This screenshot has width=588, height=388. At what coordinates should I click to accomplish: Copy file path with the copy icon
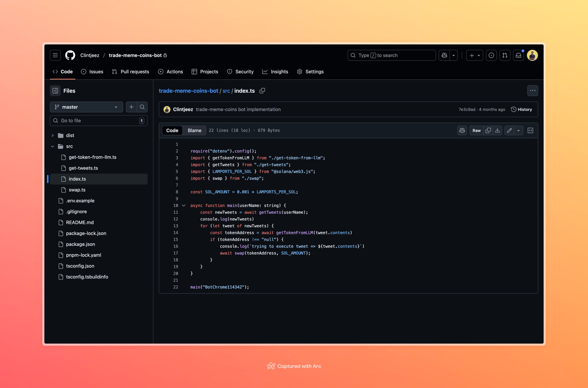(262, 91)
